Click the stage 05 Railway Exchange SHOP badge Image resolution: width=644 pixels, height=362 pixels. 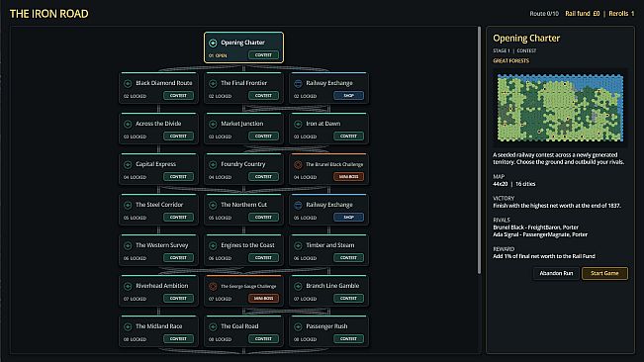point(348,218)
